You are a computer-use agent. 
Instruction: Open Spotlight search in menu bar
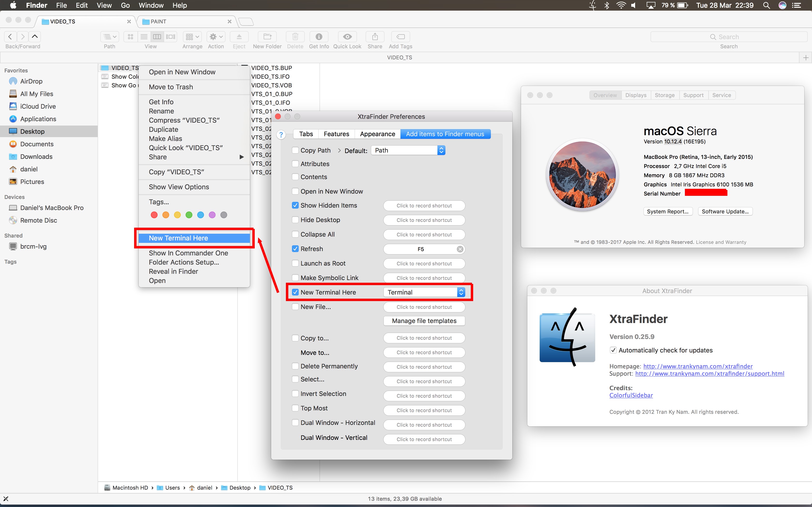(766, 5)
